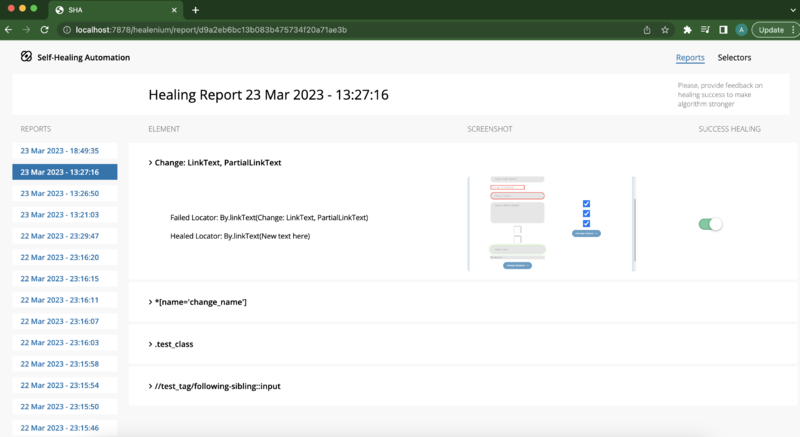Image resolution: width=800 pixels, height=437 pixels.
Task: Select report 23 Mar 2023 - 13:27:16
Action: click(x=65, y=172)
